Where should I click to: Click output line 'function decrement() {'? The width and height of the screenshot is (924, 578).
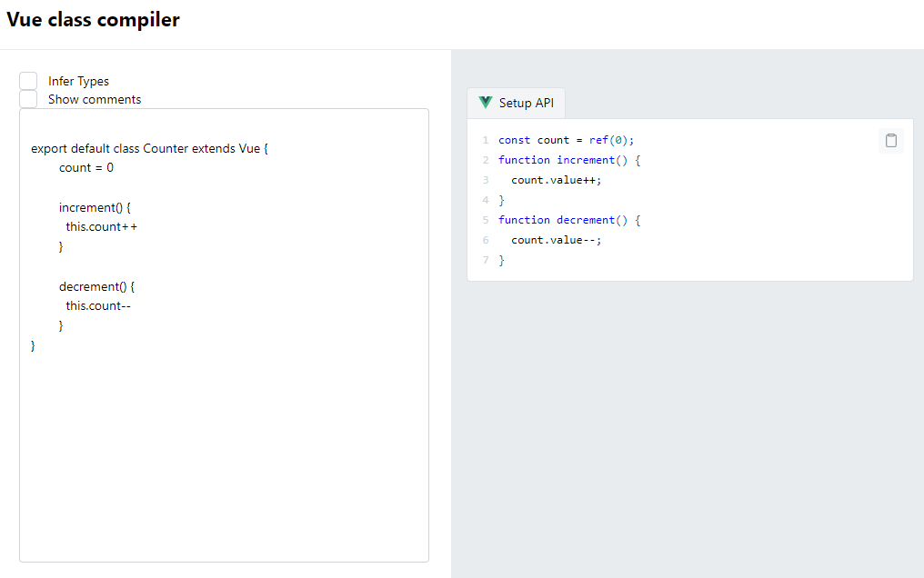(569, 220)
